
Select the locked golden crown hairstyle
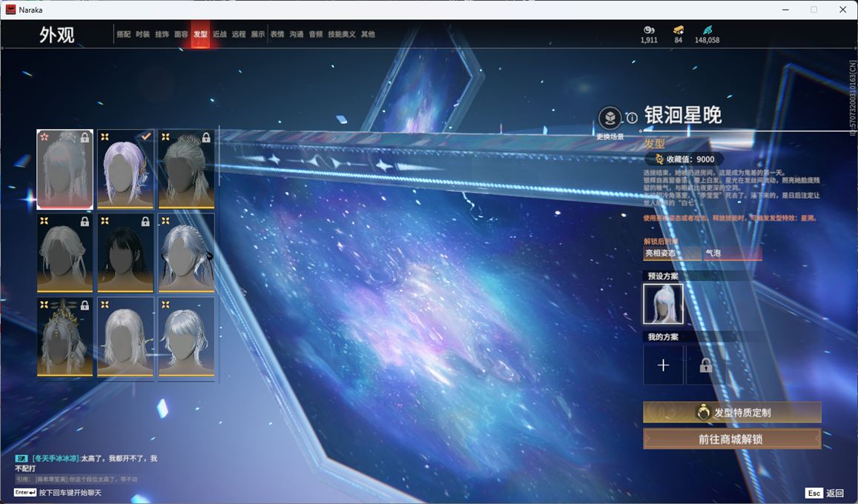tap(65, 336)
